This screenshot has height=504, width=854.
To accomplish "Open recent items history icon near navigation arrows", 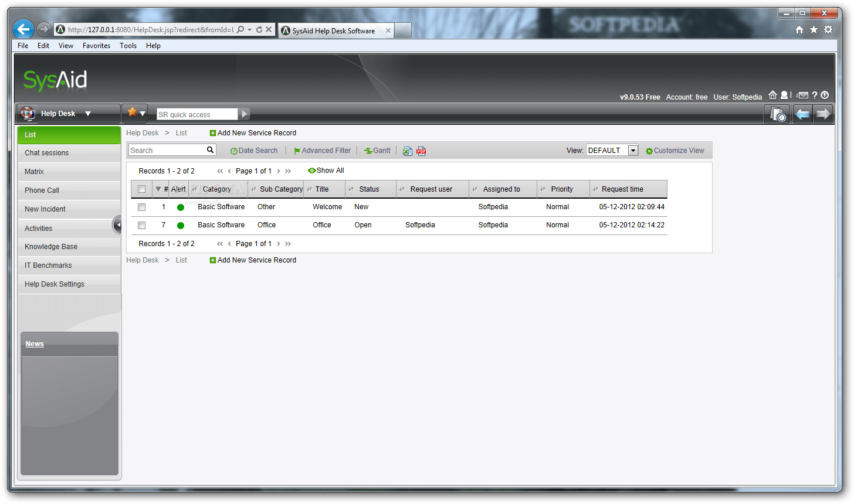I will pos(777,114).
